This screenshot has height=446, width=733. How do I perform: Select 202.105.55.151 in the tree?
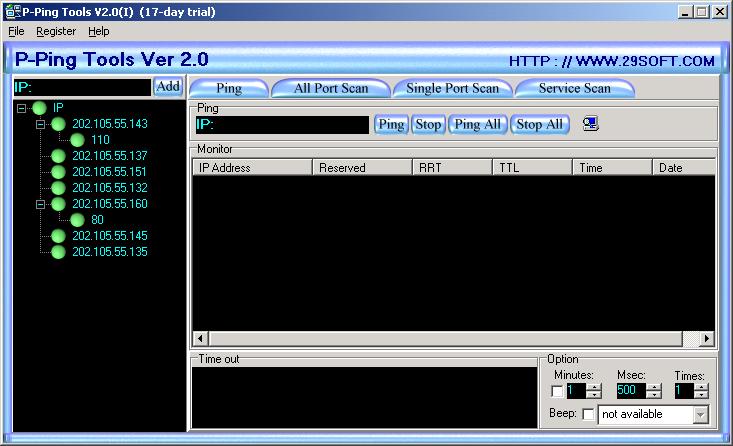coord(109,172)
